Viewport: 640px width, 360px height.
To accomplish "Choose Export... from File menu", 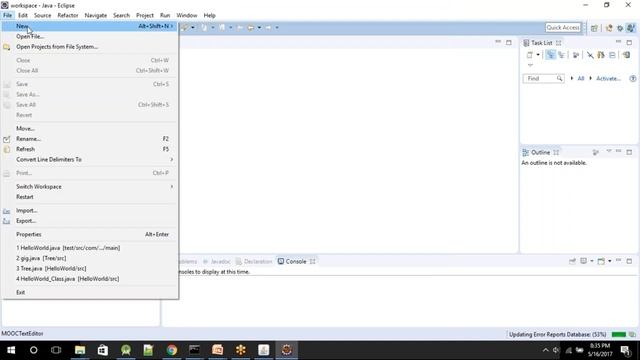I will 90,221.
